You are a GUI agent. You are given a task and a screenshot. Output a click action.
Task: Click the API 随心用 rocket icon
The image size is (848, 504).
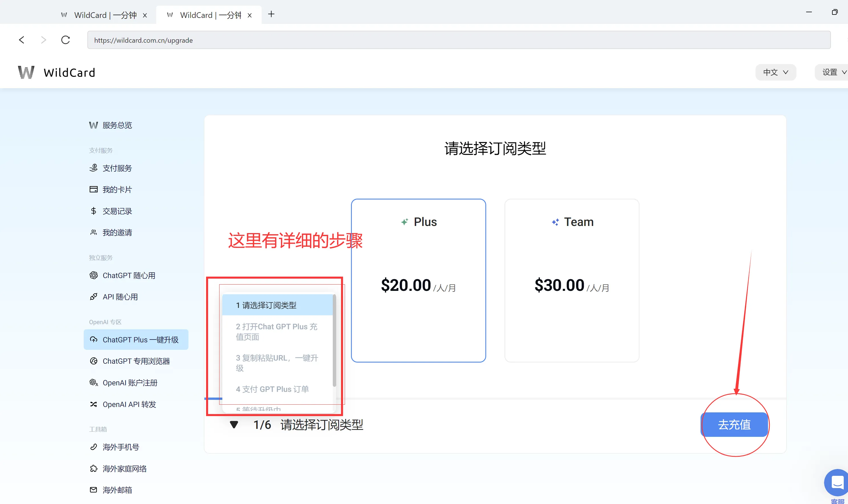[93, 297]
